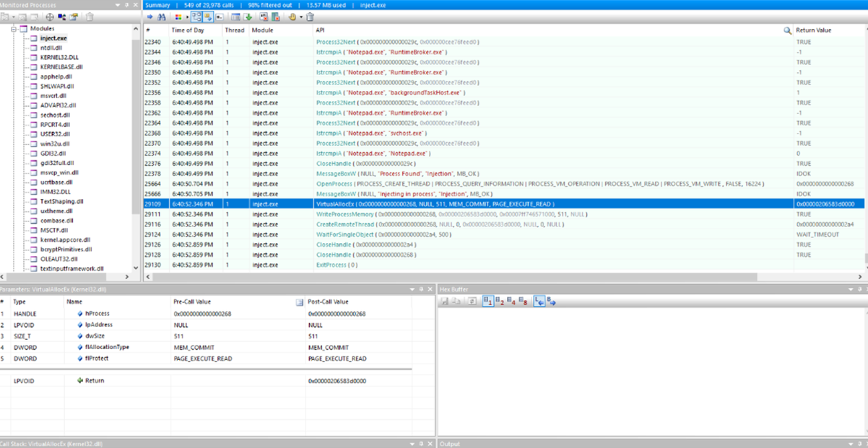
Task: Click the hand breakpoint icon in summary toolbar
Action: (x=292, y=17)
